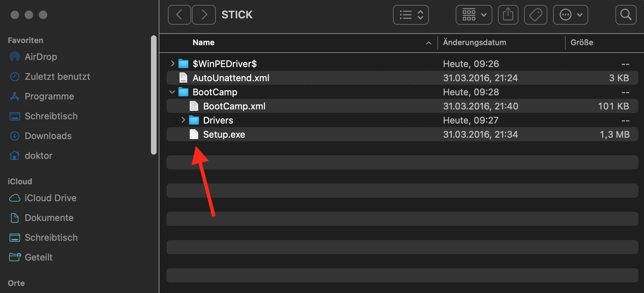
Task: Open the more actions ellipsis menu
Action: point(570,15)
